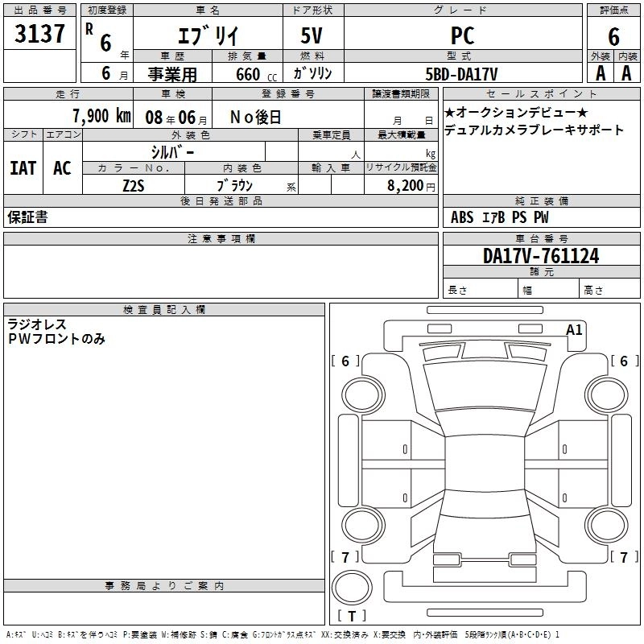Image resolution: width=644 pixels, height=644 pixels.
Task: Click the 事務局よりご案内 header
Action: (x=164, y=586)
